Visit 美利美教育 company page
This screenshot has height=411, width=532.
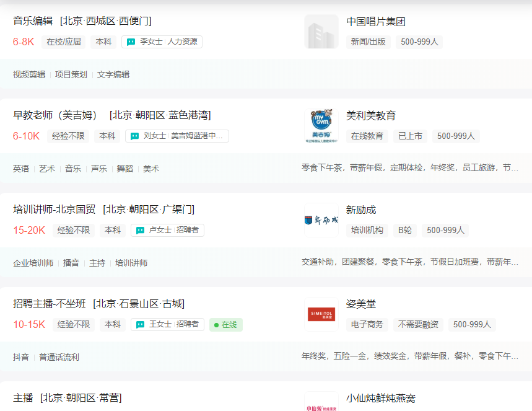point(370,115)
